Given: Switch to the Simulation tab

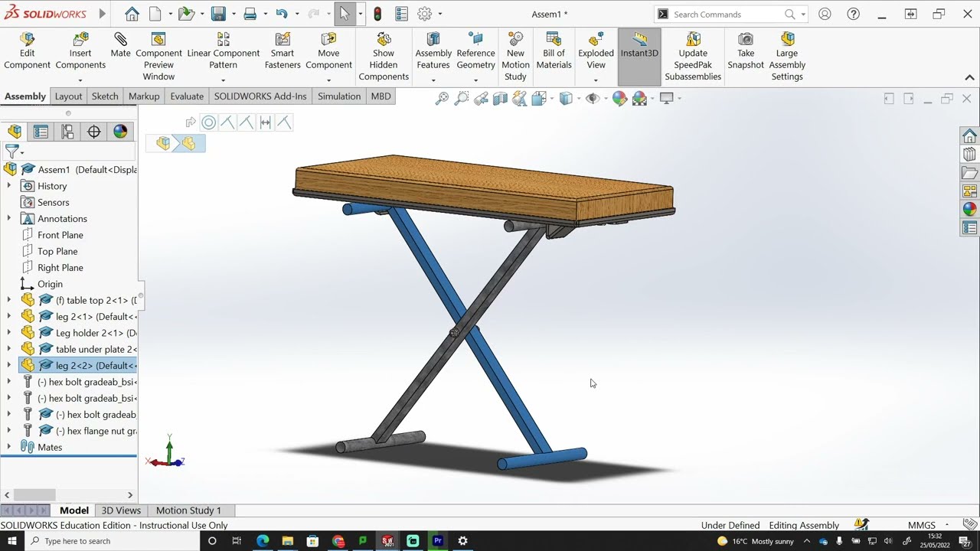Looking at the screenshot, I should tap(339, 96).
